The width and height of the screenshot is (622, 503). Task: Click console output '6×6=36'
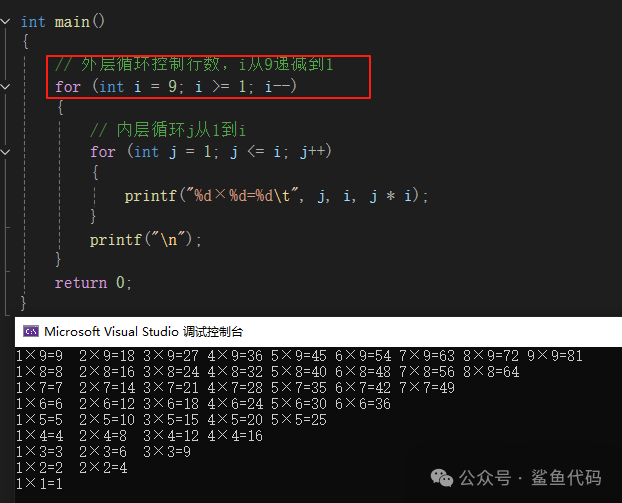tap(363, 404)
